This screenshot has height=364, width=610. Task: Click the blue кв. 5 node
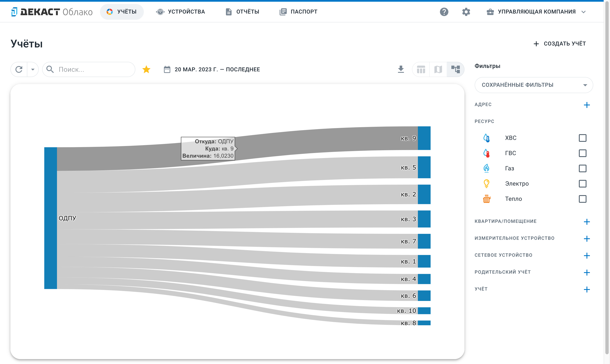click(x=424, y=167)
